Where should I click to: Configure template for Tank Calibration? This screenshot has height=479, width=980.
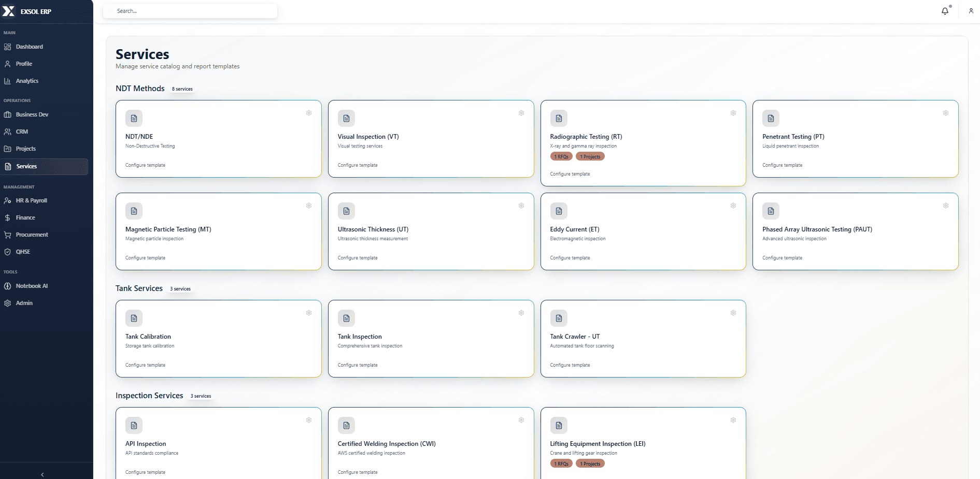[145, 365]
